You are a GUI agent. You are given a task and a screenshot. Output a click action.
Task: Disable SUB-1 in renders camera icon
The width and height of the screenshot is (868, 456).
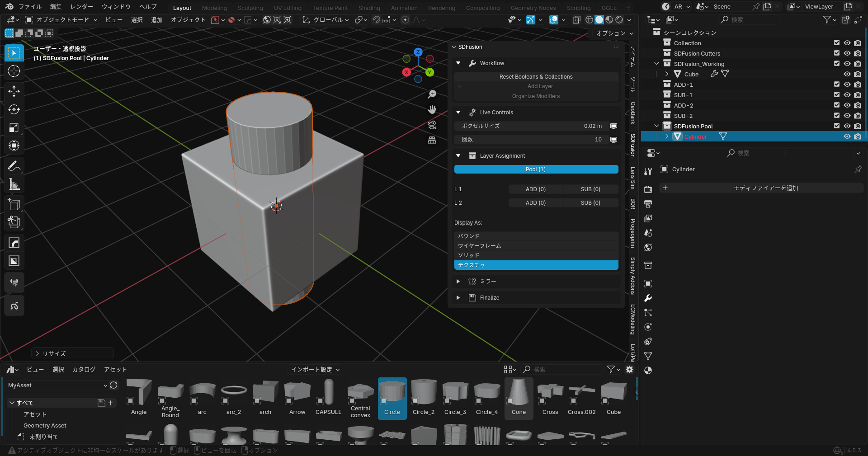(858, 95)
